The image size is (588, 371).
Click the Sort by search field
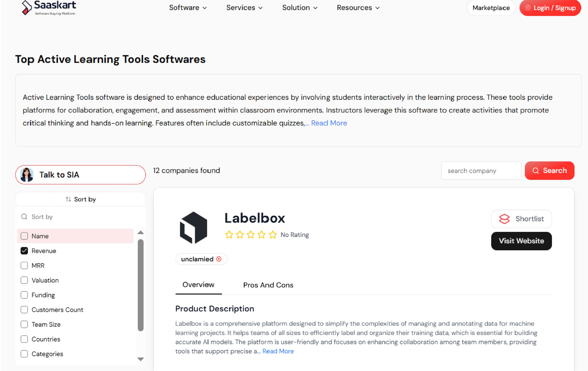[81, 217]
